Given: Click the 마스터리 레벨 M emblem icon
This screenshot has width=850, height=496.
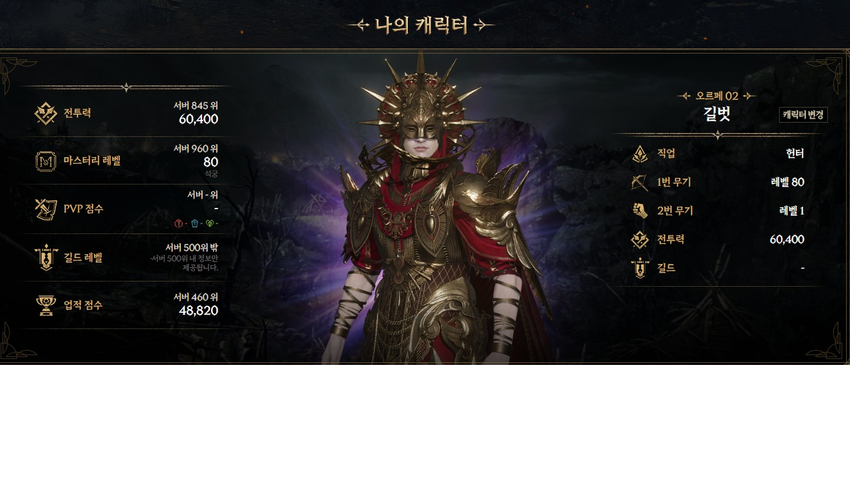Looking at the screenshot, I should pos(46,161).
